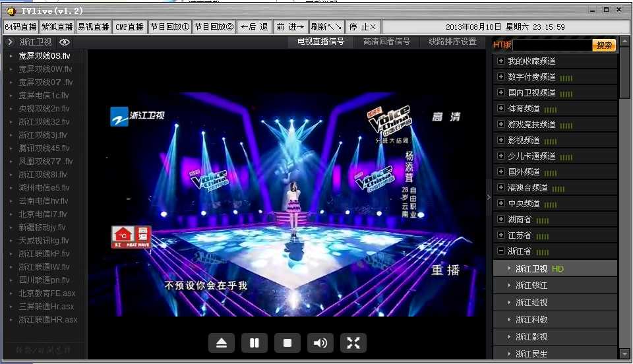Select source 天威视讯kg.flv
This screenshot has width=633, height=364.
coord(44,241)
